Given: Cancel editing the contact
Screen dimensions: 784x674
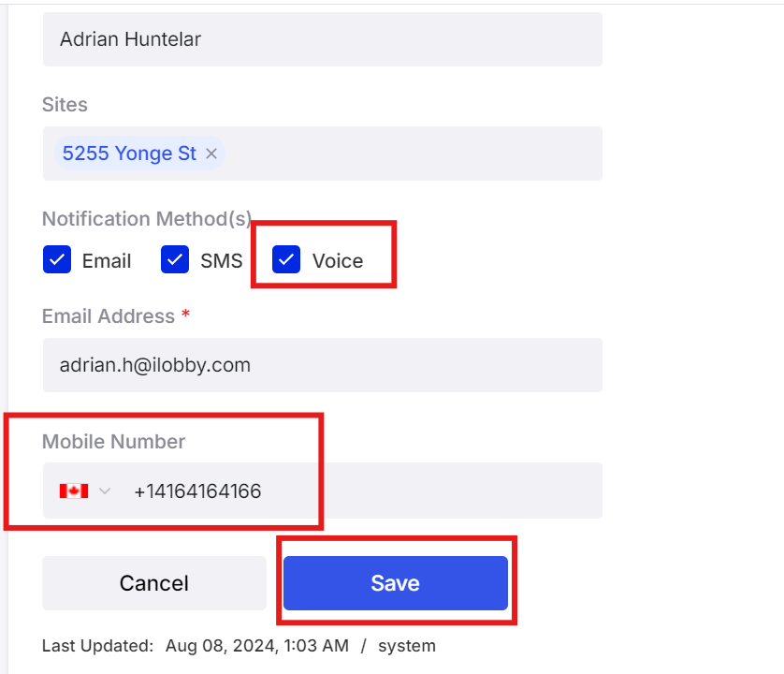Looking at the screenshot, I should [154, 583].
